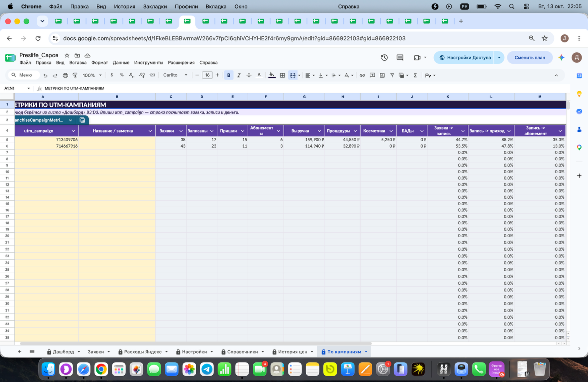Open the Telegram app in the dock
The height and width of the screenshot is (382, 588).
[207, 369]
